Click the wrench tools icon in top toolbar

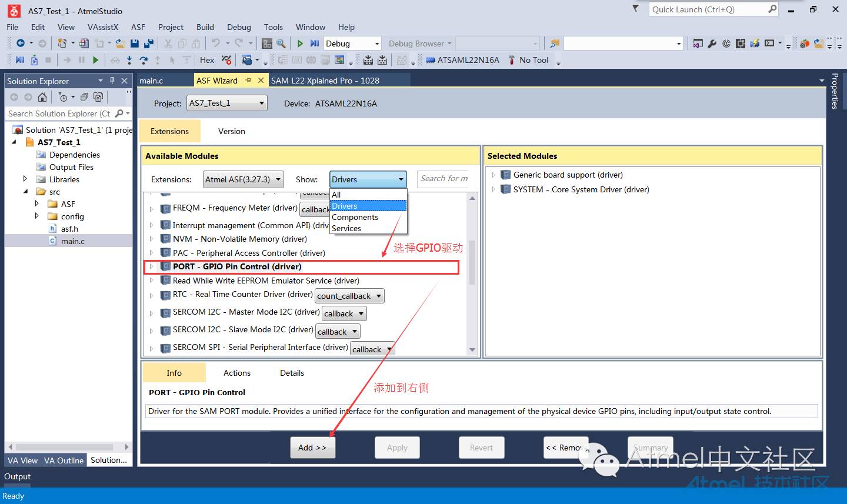click(712, 43)
